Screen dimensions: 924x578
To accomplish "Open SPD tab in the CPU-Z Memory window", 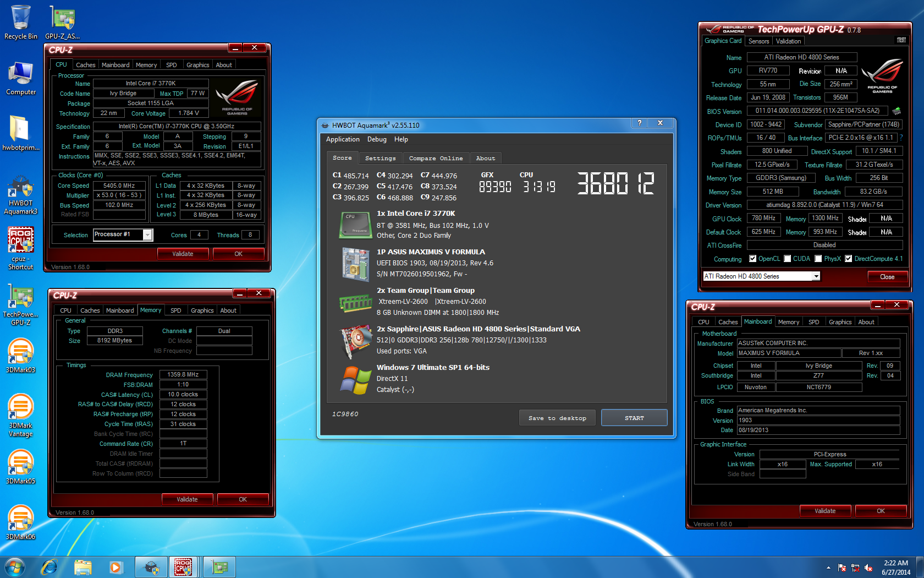I will click(x=176, y=310).
